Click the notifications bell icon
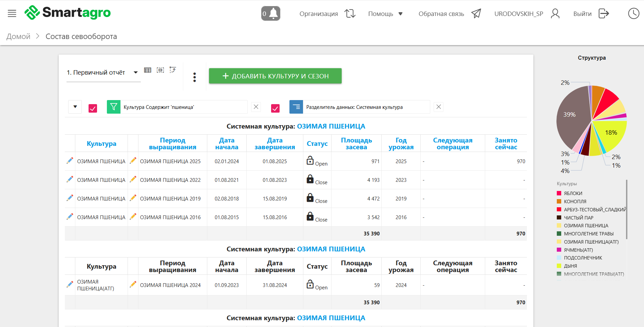644x327 pixels. point(271,14)
